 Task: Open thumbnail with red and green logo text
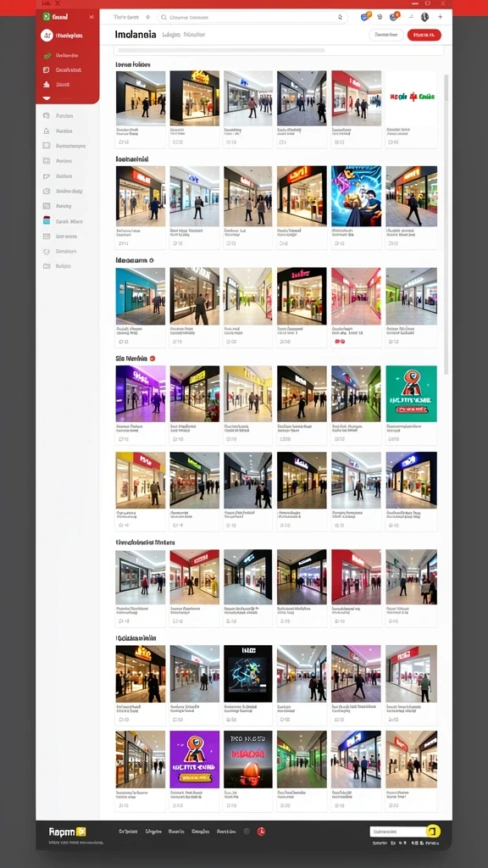411,98
